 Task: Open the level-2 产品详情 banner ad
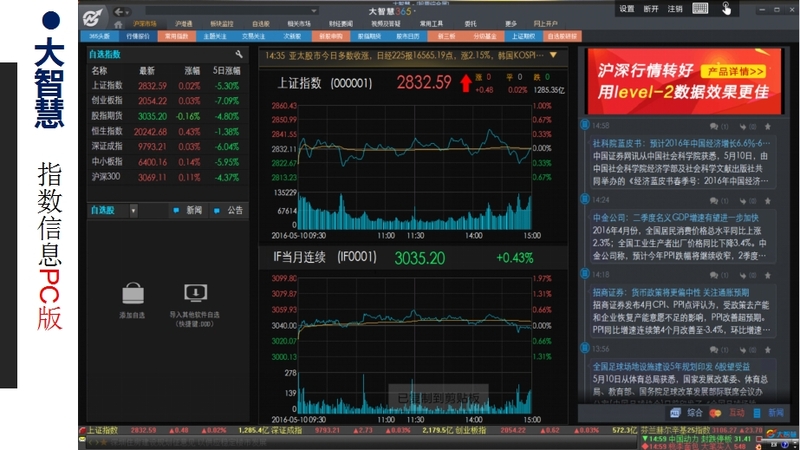tap(684, 81)
